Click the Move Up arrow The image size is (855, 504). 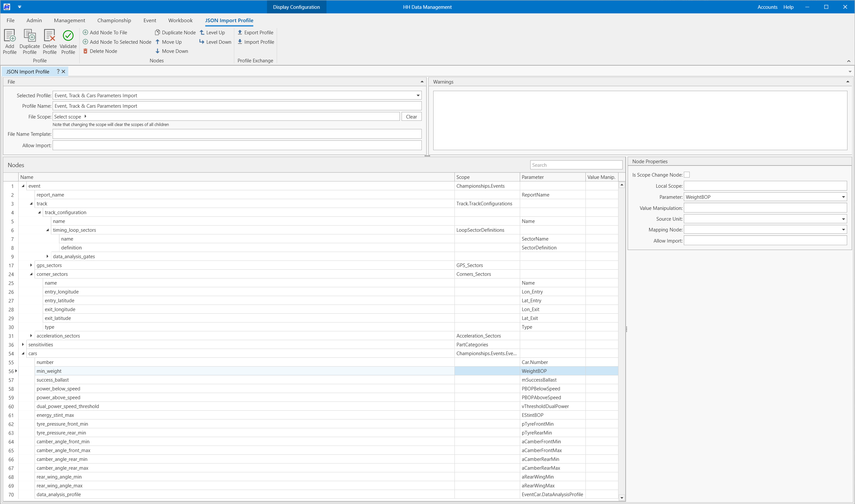tap(157, 42)
